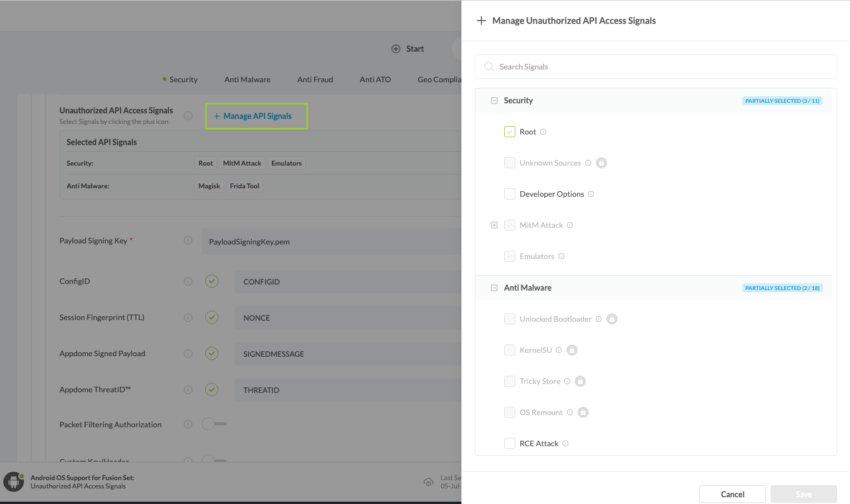Click the info icon for ConfigID

[188, 281]
